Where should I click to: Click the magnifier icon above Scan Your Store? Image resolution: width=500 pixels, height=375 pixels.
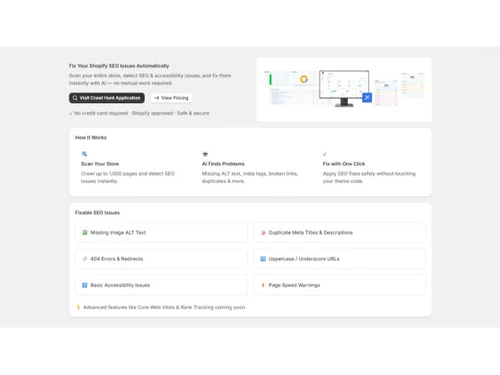[x=84, y=154]
